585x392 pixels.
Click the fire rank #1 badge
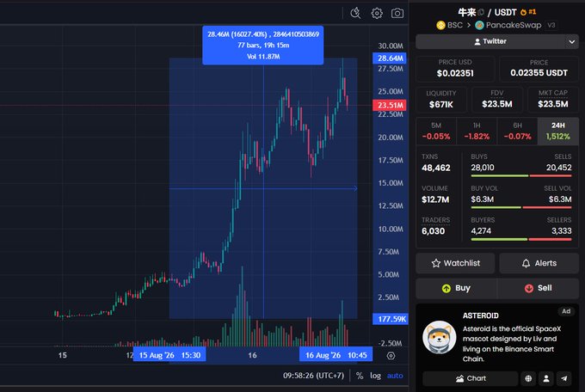pos(528,12)
